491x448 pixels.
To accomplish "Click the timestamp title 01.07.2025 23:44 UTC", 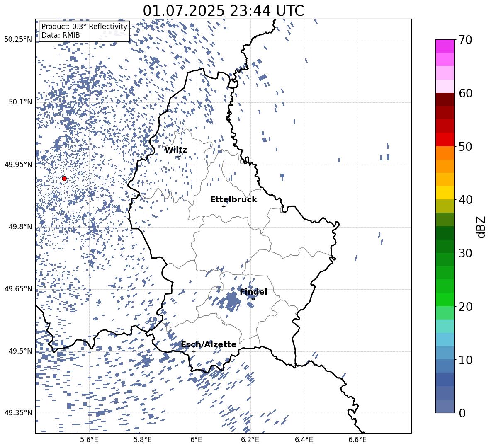I will [224, 11].
